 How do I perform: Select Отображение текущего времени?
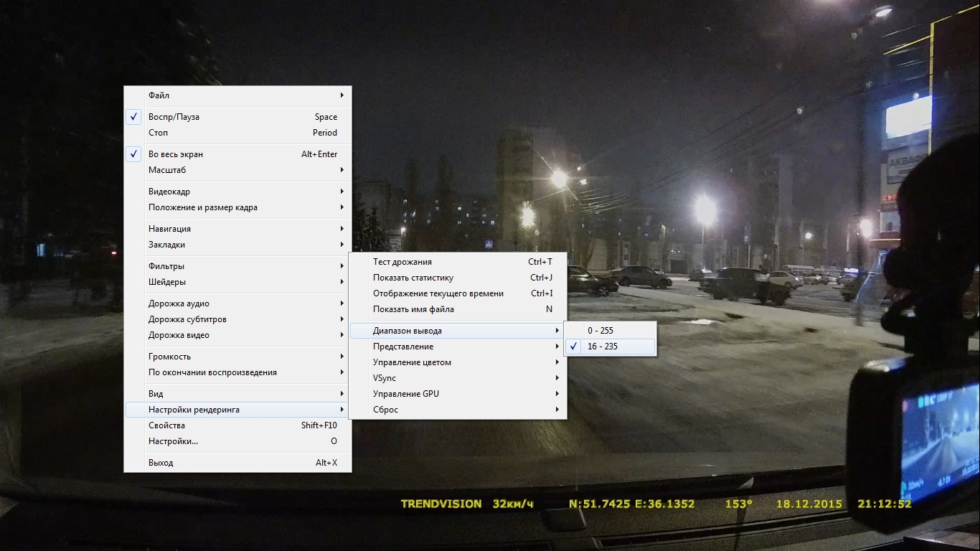point(438,293)
